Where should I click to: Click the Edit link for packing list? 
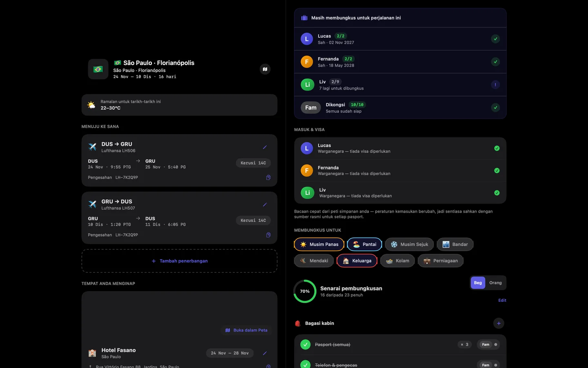coord(502,301)
